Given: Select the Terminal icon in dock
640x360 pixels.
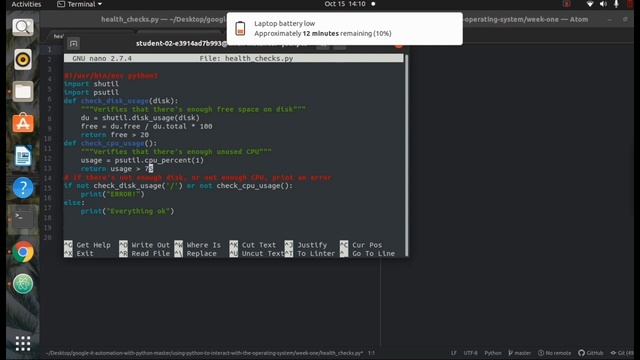Looking at the screenshot, I should click(x=23, y=219).
